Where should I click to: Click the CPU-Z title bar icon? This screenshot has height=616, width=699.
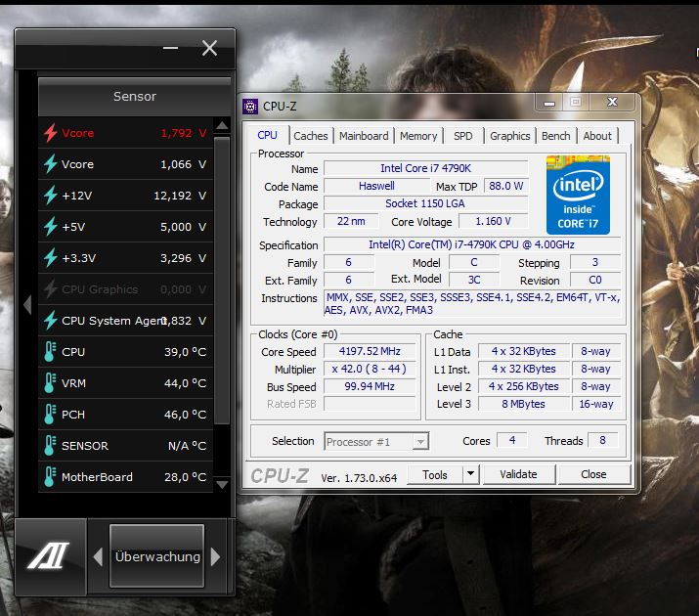[250, 107]
